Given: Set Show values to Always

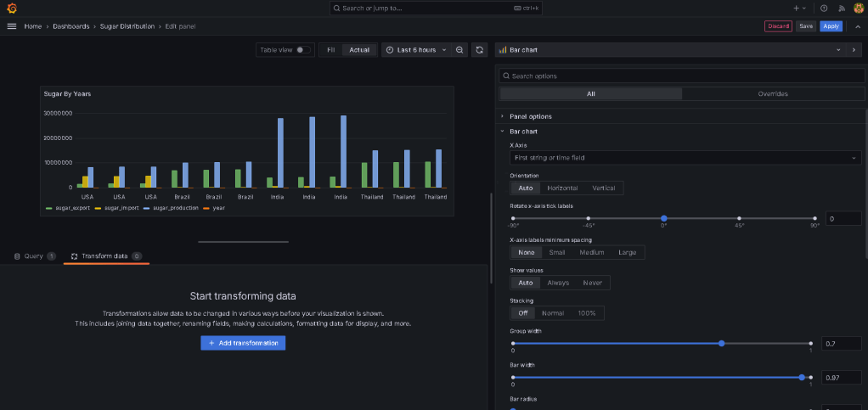Looking at the screenshot, I should click(x=558, y=283).
